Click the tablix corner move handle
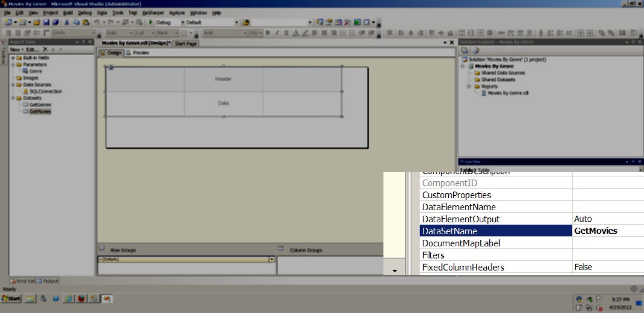Image resolution: width=644 pixels, height=313 pixels. 111,67
